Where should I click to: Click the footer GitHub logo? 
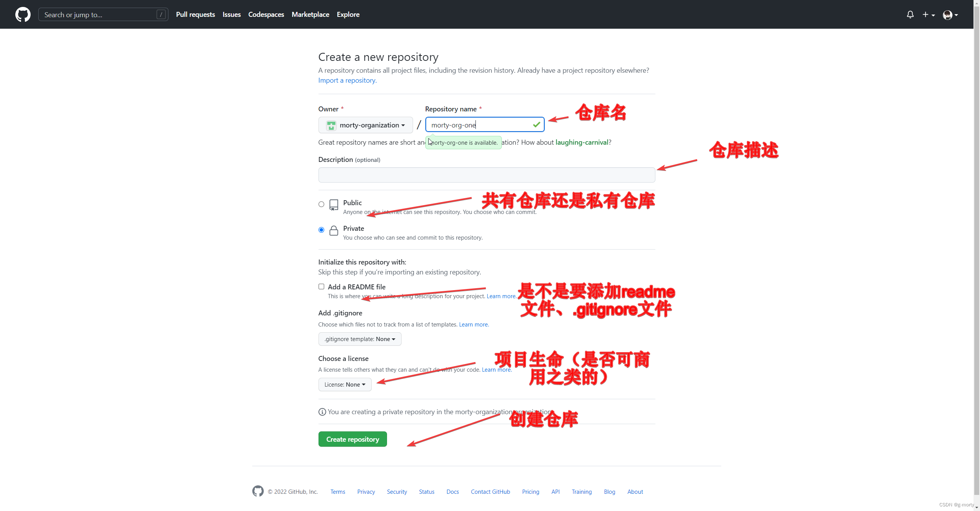pyautogui.click(x=258, y=491)
